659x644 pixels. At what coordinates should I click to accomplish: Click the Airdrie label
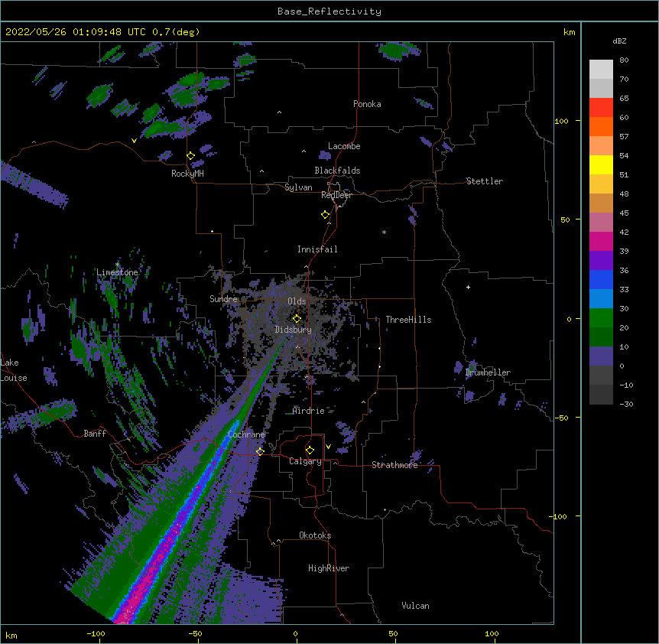[309, 411]
